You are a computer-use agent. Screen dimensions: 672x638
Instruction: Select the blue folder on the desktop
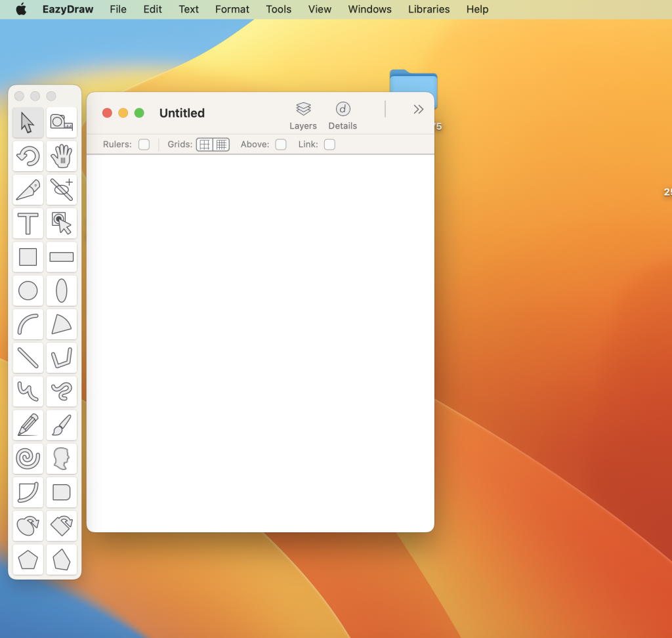point(413,81)
